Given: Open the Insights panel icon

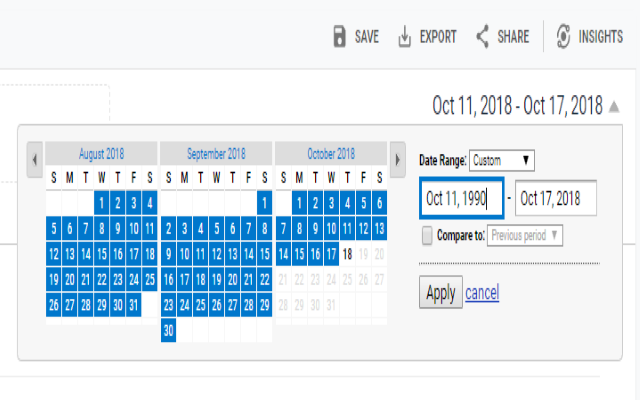Looking at the screenshot, I should [564, 37].
